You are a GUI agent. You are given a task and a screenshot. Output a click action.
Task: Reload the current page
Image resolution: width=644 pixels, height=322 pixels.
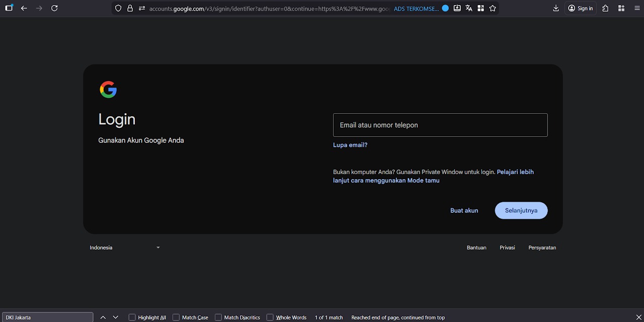(x=54, y=8)
